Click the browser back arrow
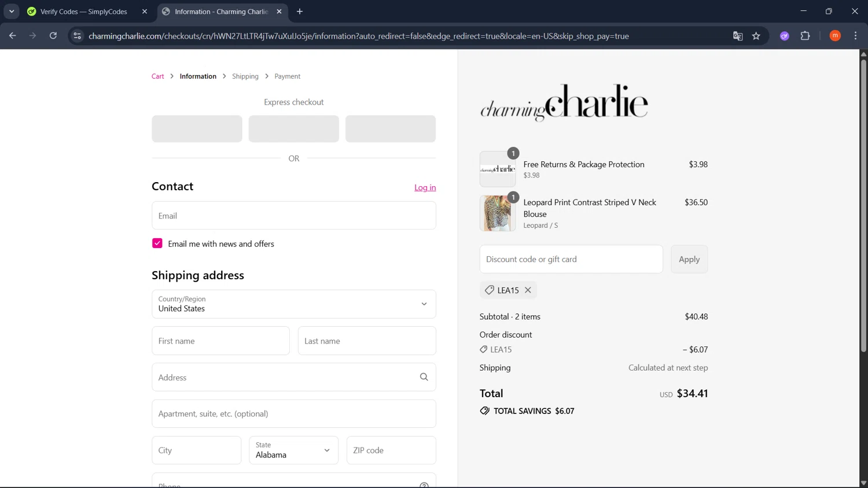 pos(12,36)
